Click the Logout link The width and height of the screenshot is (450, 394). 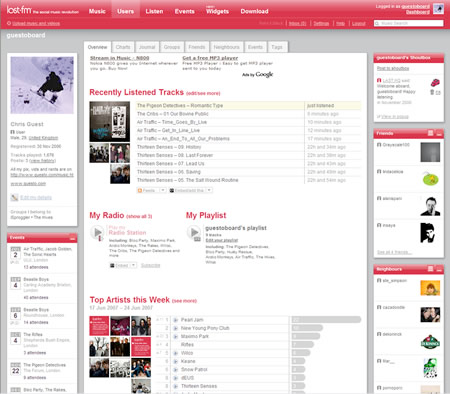359,23
